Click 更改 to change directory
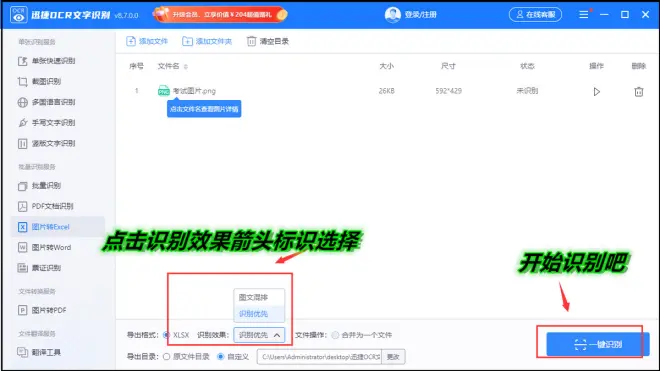 [x=393, y=357]
